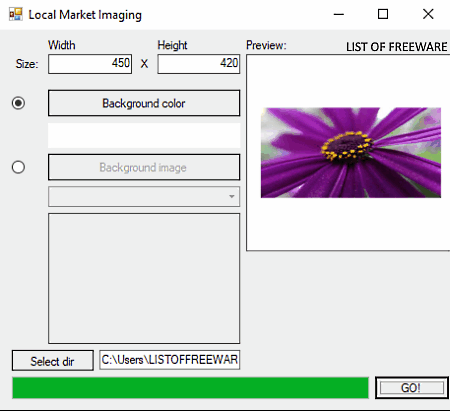This screenshot has width=450, height=411.
Task: Select the Background color radio button
Action: pos(18,103)
